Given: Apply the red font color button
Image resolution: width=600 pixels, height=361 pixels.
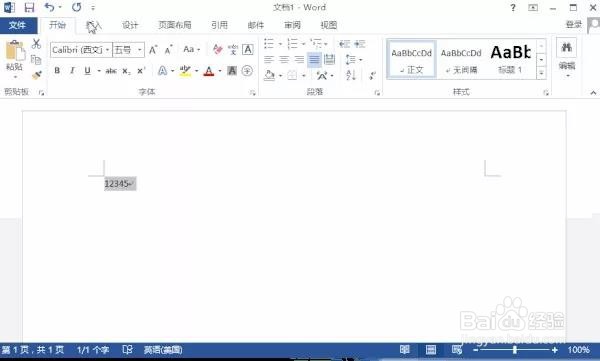Looking at the screenshot, I should pyautogui.click(x=209, y=71).
